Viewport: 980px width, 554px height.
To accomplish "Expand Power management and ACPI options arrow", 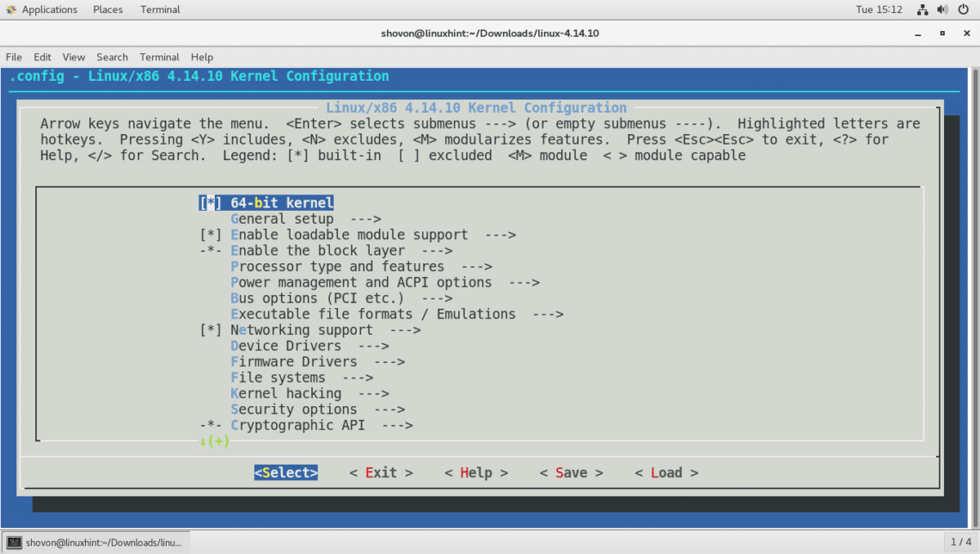I will [x=524, y=282].
